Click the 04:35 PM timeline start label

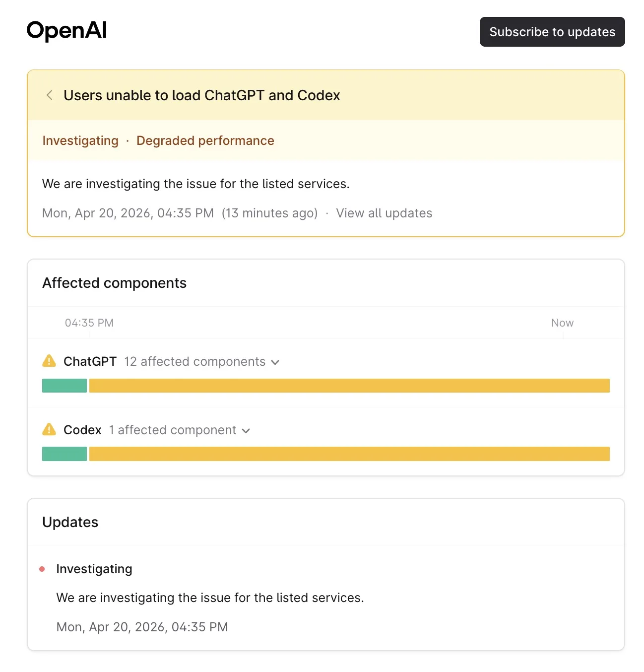(89, 323)
